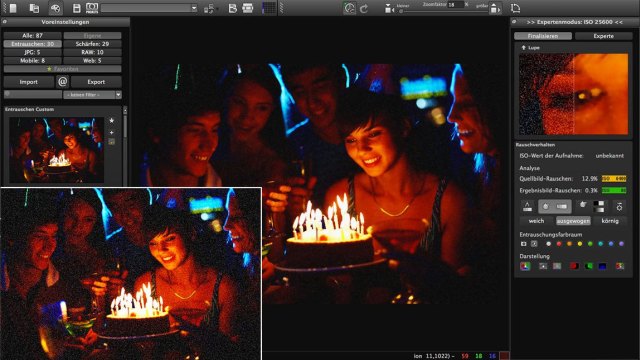
Task: Click the redo arrow icon
Action: coord(364,8)
